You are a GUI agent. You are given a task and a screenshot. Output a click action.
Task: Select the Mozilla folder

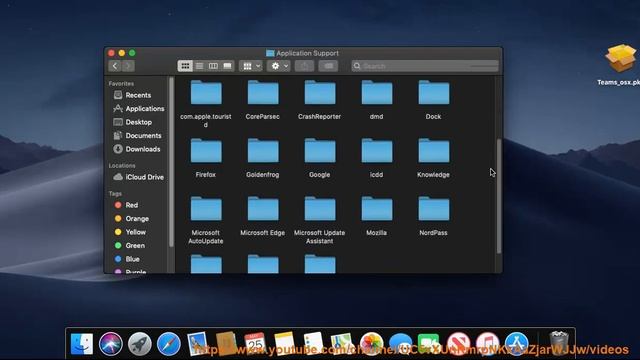376,209
